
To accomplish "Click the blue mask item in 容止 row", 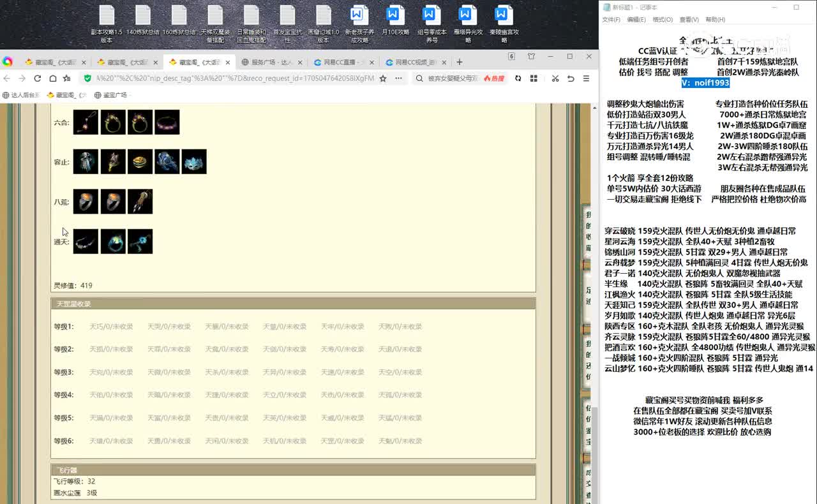I will [x=194, y=162].
